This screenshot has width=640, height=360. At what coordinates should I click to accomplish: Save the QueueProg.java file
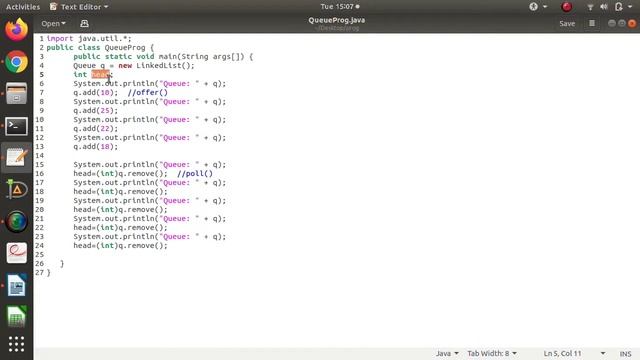[x=567, y=24]
